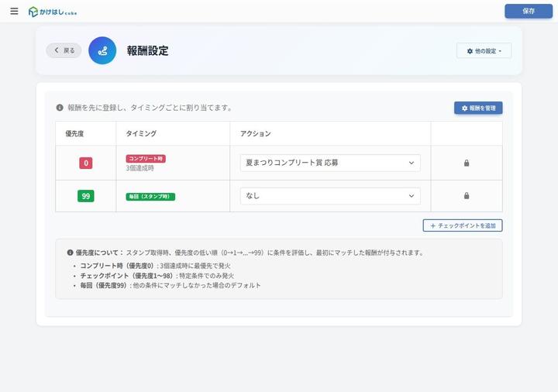558x392 pixels.
Task: Click the 毎回（スタンプ時） tag
Action: [150, 197]
